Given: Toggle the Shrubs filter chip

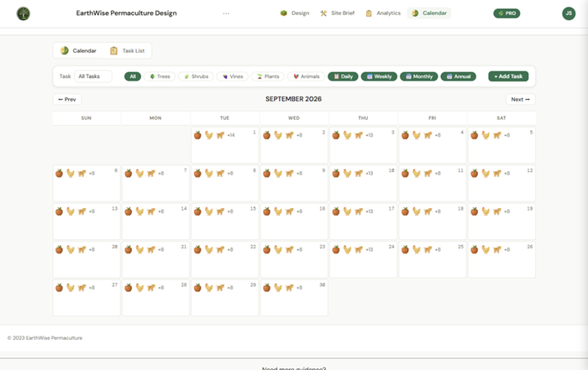Looking at the screenshot, I should click(196, 76).
